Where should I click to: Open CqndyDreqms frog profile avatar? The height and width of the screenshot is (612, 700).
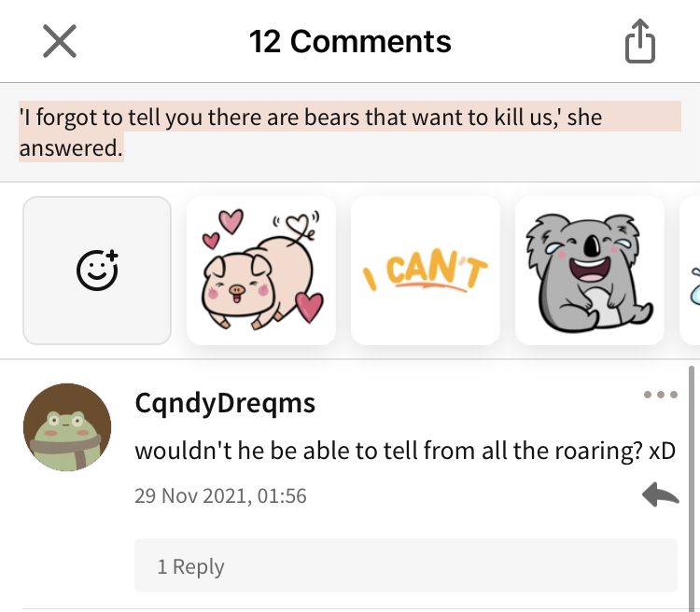click(x=67, y=427)
